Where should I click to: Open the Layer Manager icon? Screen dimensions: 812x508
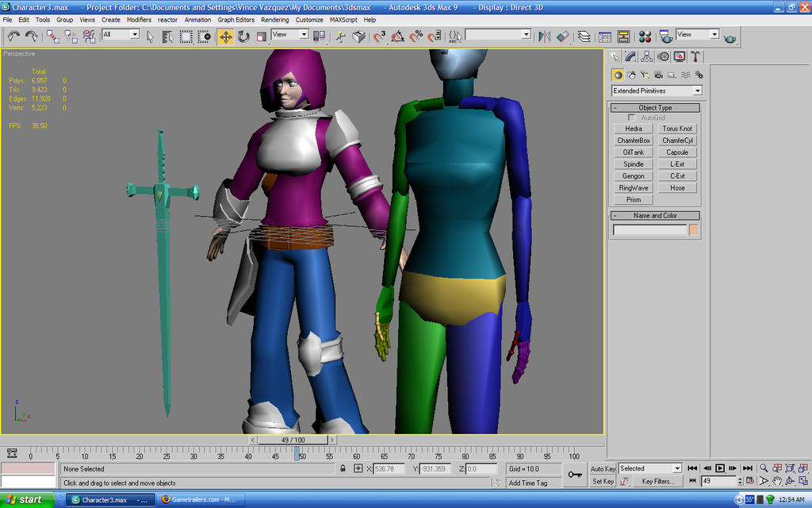point(584,37)
